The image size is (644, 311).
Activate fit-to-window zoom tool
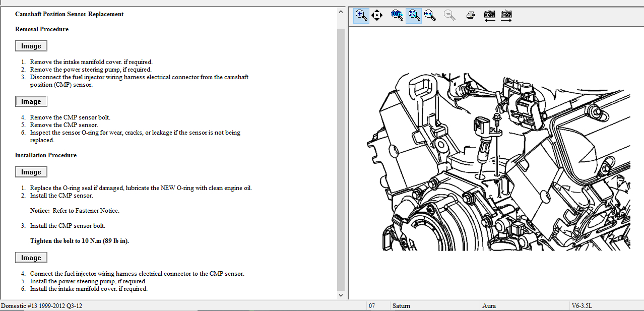[414, 15]
